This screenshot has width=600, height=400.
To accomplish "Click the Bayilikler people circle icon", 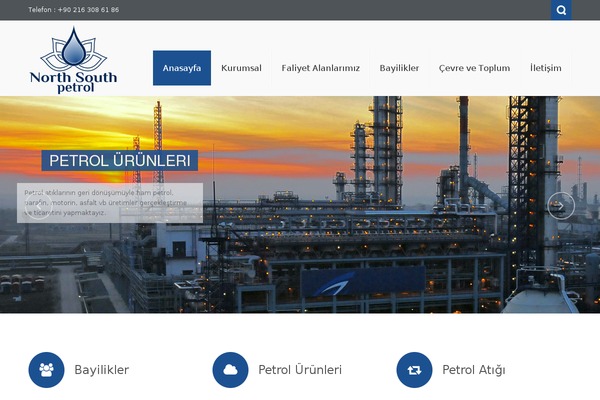I will coord(46,370).
